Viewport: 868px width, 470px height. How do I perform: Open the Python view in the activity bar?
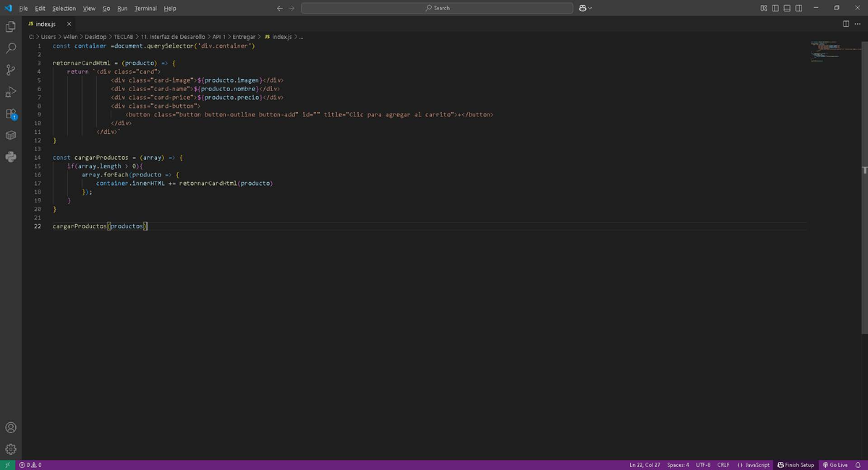tap(11, 157)
